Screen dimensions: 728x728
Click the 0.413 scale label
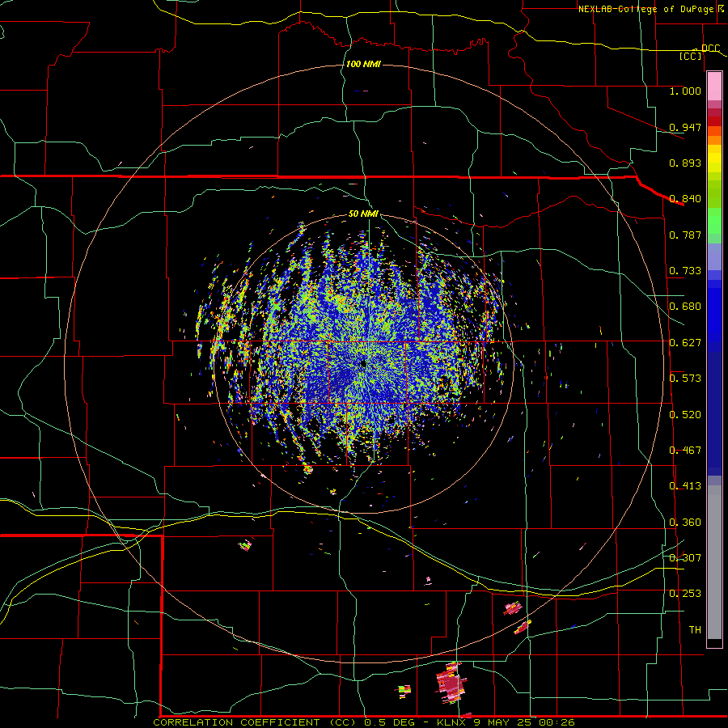pyautogui.click(x=685, y=486)
